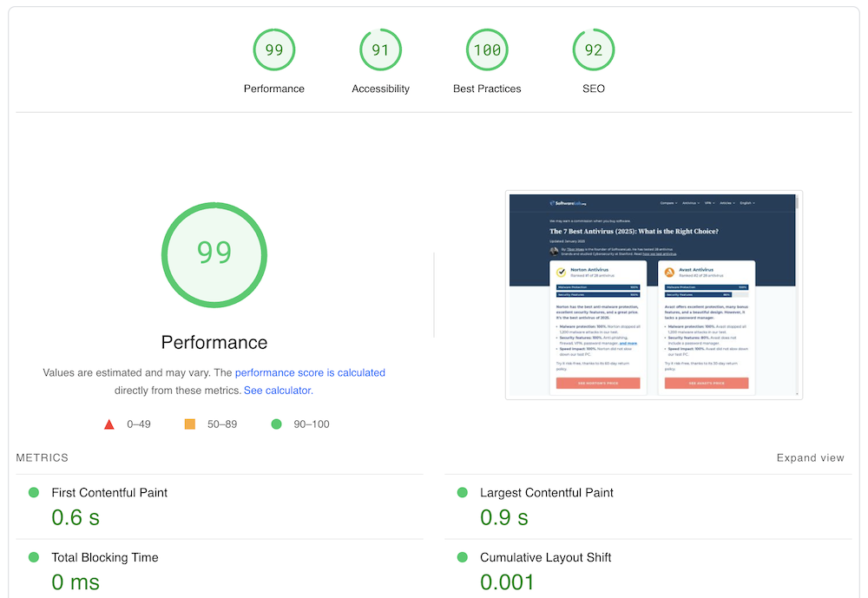Click the SEO gauge showing 92
The width and height of the screenshot is (868, 598).
click(x=594, y=49)
